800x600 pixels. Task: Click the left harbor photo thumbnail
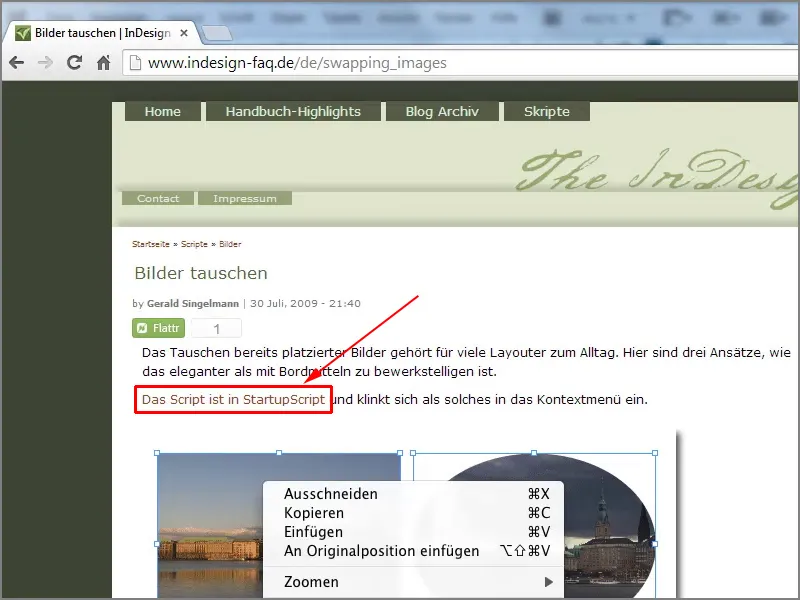(209, 526)
